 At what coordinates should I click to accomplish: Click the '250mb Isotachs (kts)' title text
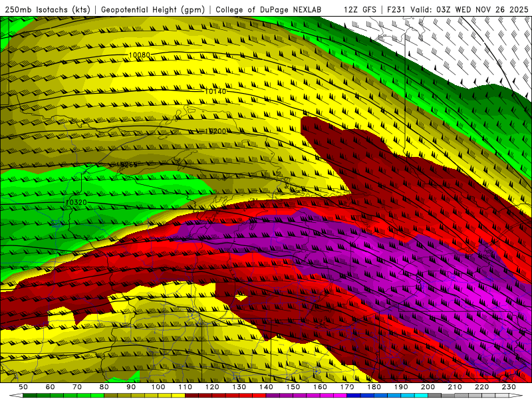[47, 10]
